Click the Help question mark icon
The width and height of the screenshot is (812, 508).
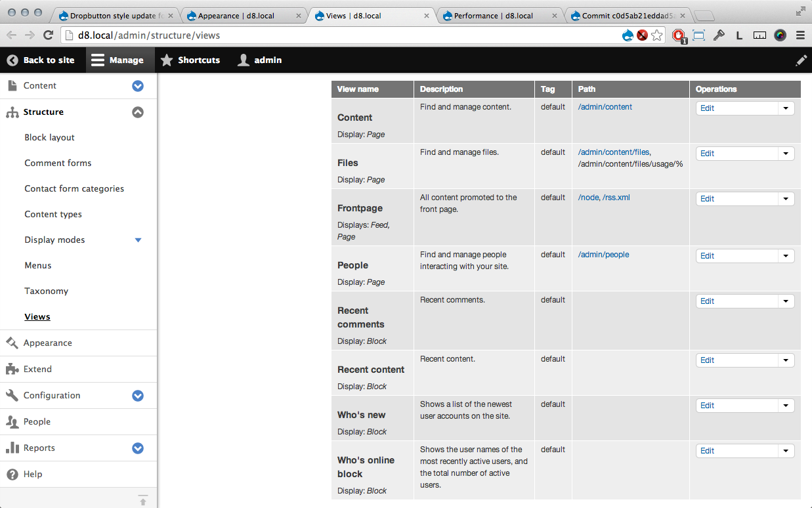12,474
